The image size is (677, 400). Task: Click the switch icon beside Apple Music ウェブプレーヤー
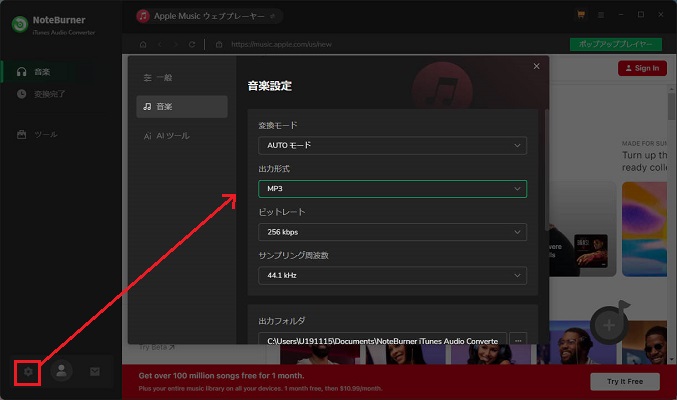tap(272, 16)
